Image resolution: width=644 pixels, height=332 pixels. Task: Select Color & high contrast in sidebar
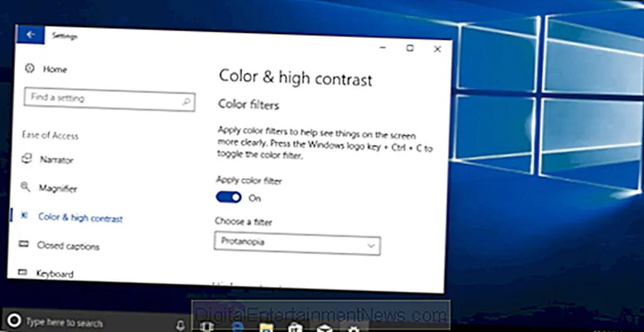(80, 218)
